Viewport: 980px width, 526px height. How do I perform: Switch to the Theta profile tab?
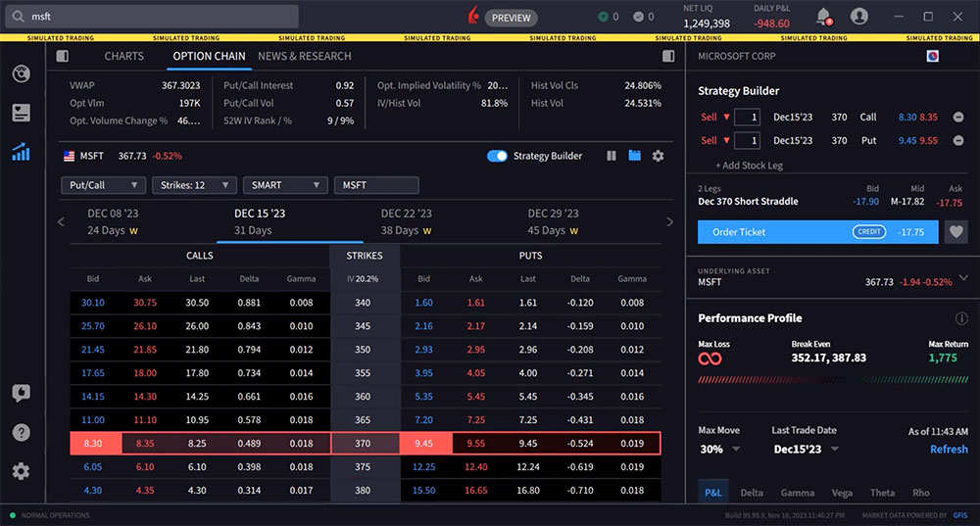882,493
